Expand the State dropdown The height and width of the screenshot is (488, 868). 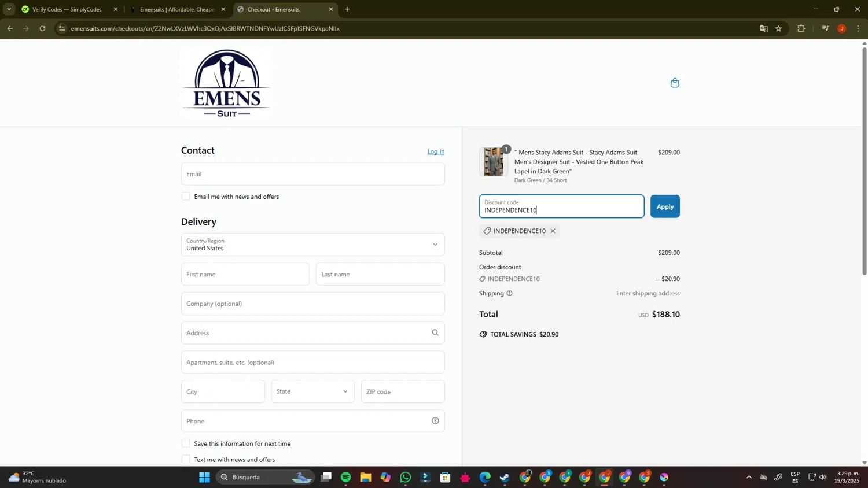point(312,391)
